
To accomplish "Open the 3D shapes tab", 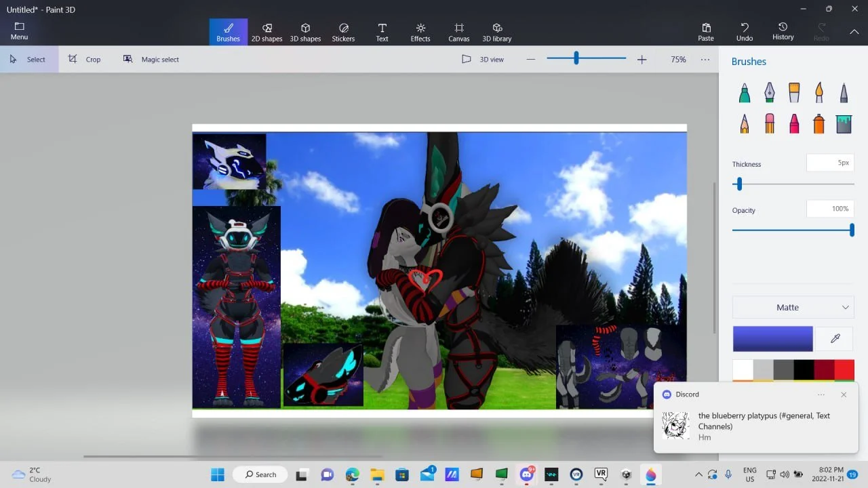I will tap(305, 32).
